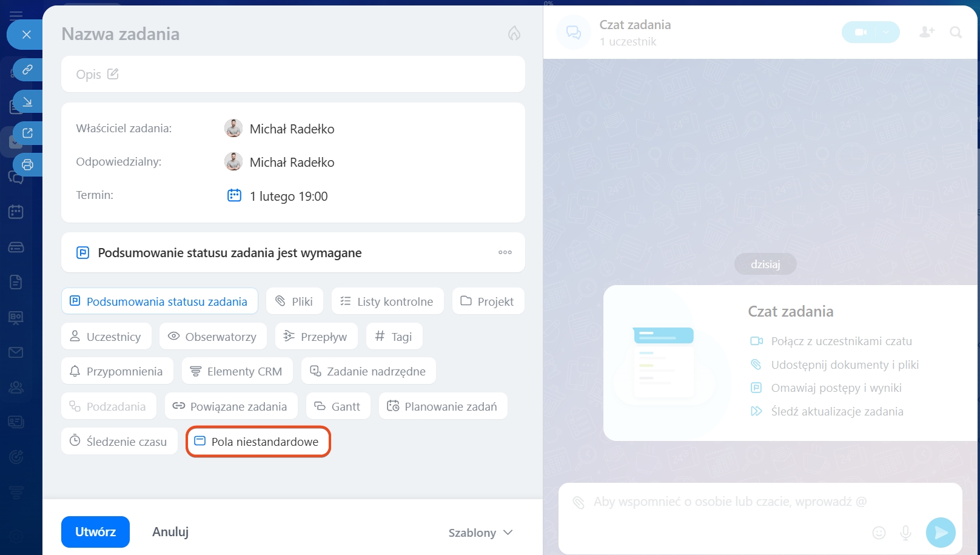Add Powiązane zadania to the task
The width and height of the screenshot is (980, 555).
pyautogui.click(x=231, y=406)
